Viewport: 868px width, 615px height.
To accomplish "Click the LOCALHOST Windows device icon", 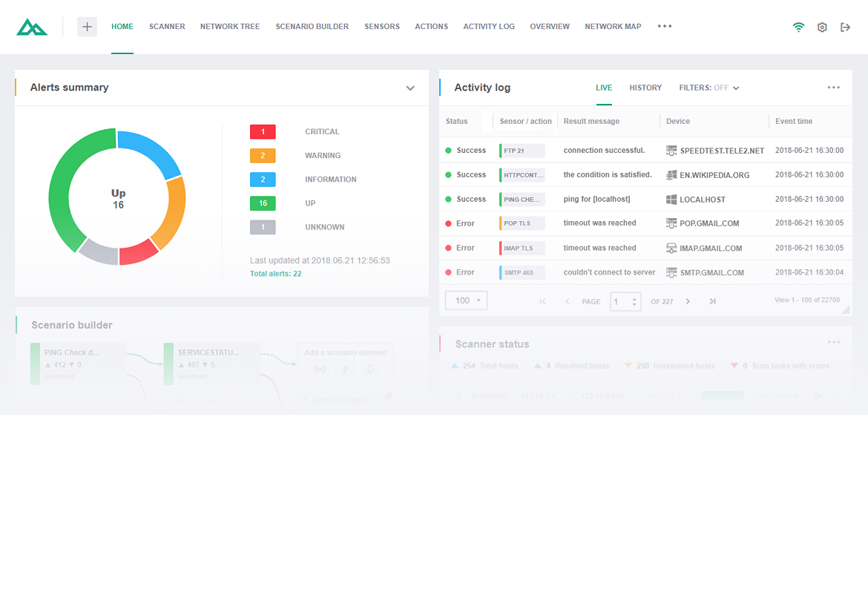I will click(x=671, y=200).
